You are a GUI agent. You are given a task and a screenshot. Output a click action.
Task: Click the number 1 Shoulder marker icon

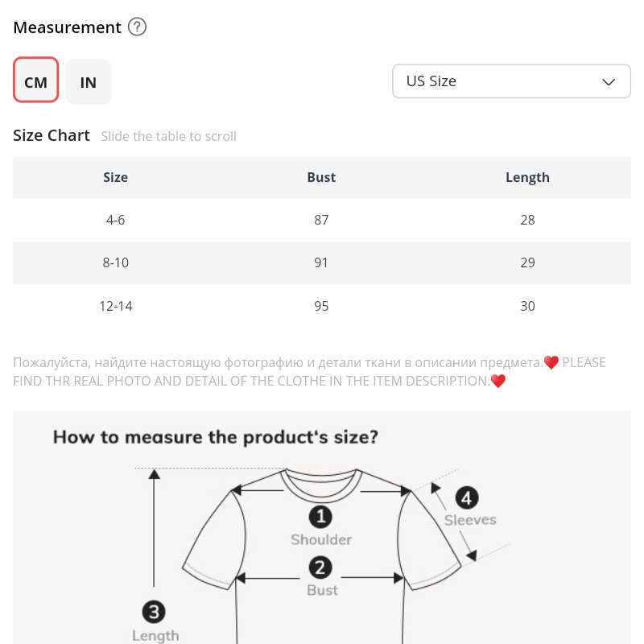[321, 516]
